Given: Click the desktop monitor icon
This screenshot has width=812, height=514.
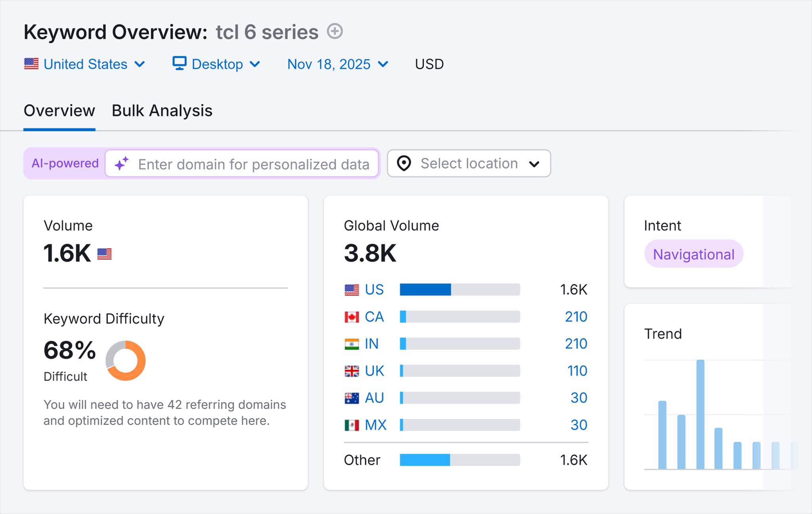Looking at the screenshot, I should [x=179, y=63].
